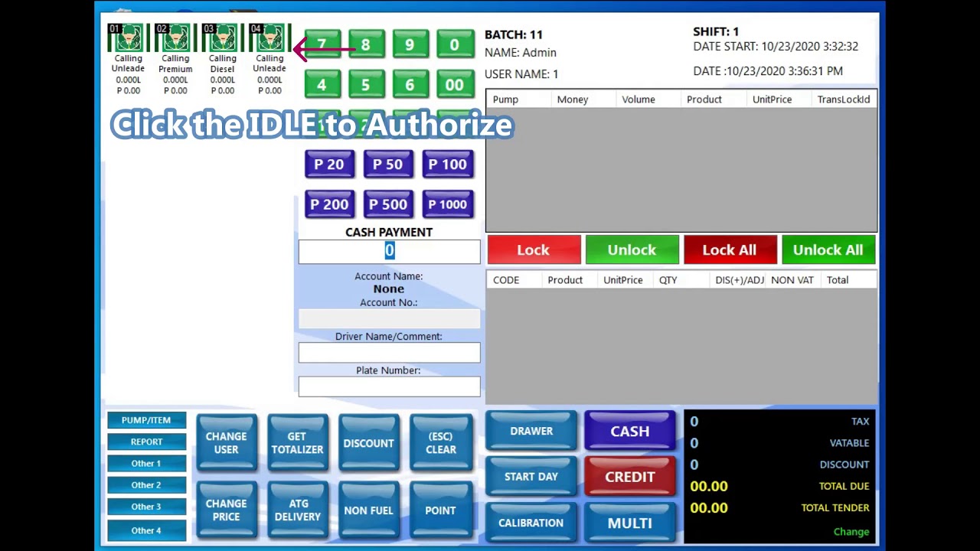This screenshot has height=551, width=980.
Task: Open the cash DRAWER
Action: coord(531,432)
